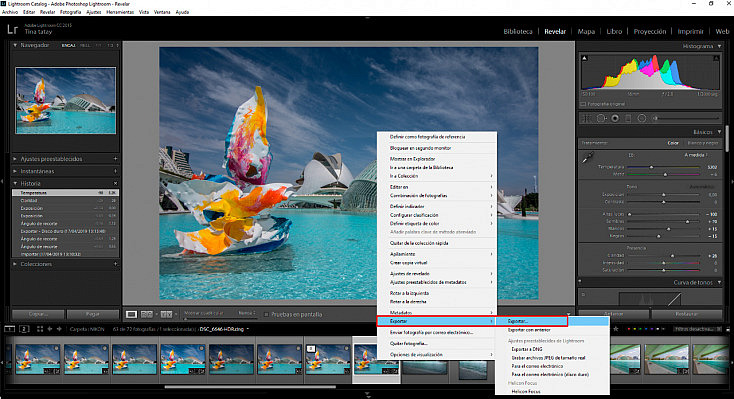Switch treatment to Color
734x399 pixels.
[673, 143]
